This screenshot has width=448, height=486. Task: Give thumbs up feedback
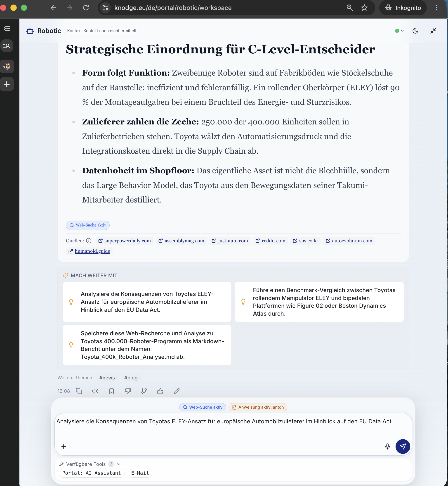160,391
